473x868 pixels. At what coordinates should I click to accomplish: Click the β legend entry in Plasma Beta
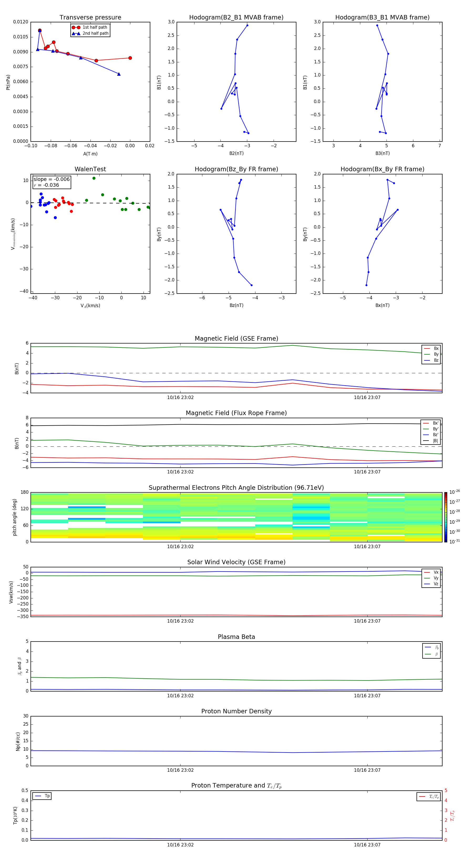[431, 654]
